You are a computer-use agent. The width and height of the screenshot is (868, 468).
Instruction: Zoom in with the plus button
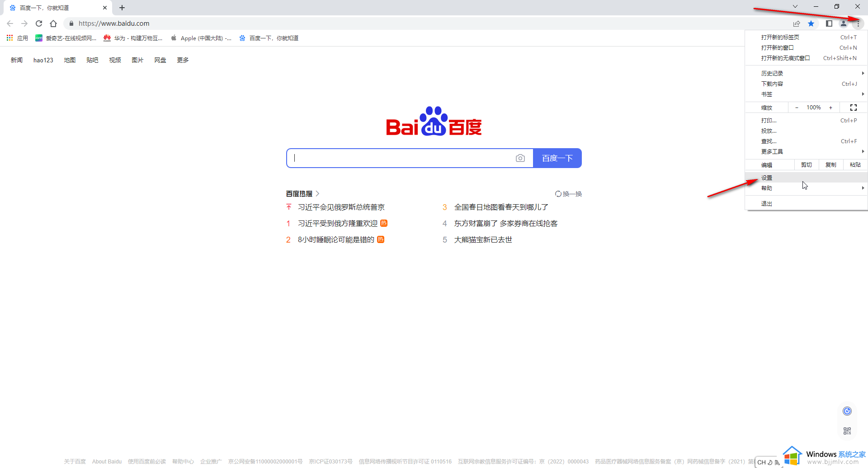pyautogui.click(x=831, y=108)
